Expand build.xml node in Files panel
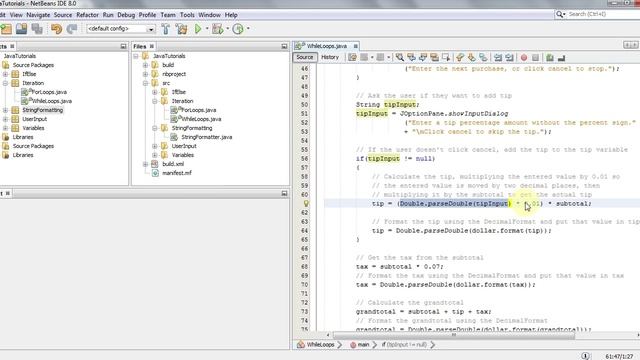 point(145,164)
